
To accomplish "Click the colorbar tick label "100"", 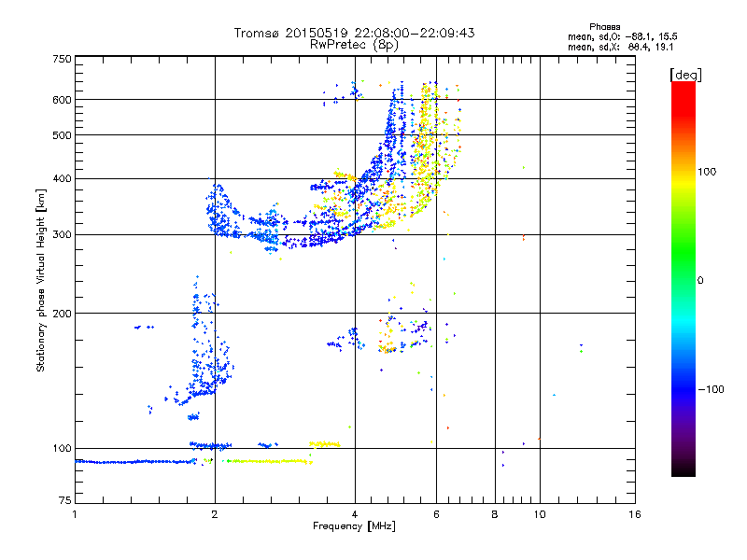I will (707, 172).
